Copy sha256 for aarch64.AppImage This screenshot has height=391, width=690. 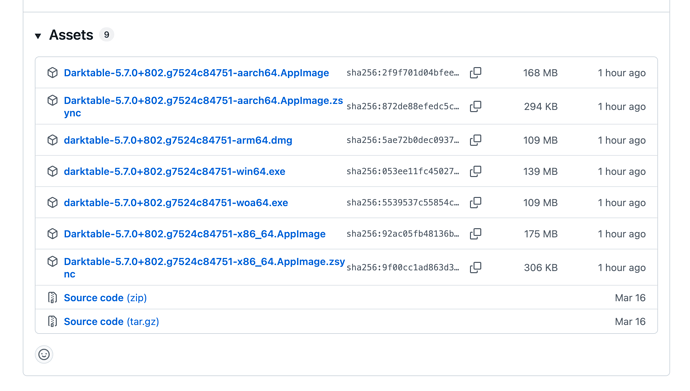[476, 73]
